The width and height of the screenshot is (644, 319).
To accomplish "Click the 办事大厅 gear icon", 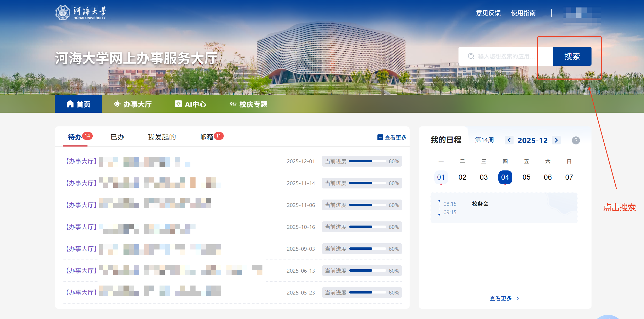I will (x=117, y=104).
